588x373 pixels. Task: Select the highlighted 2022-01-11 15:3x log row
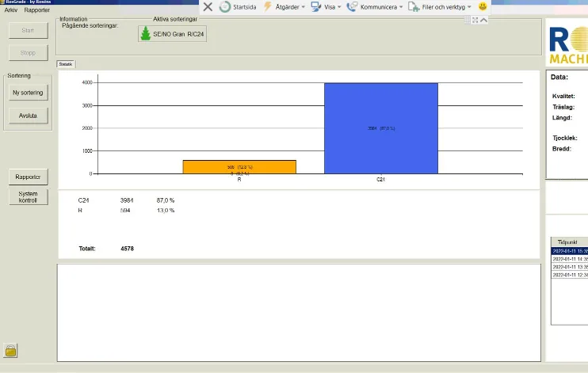tap(569, 250)
